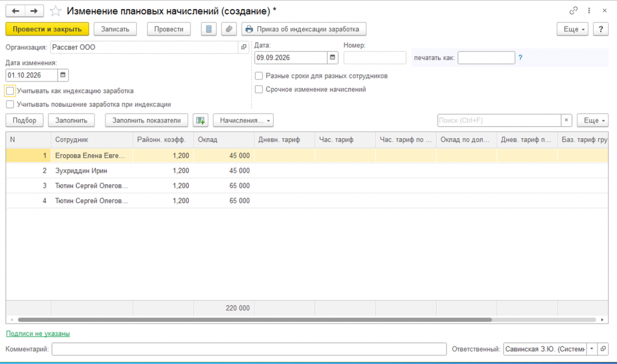
Task: Add document to favorites with star
Action: coord(56,11)
